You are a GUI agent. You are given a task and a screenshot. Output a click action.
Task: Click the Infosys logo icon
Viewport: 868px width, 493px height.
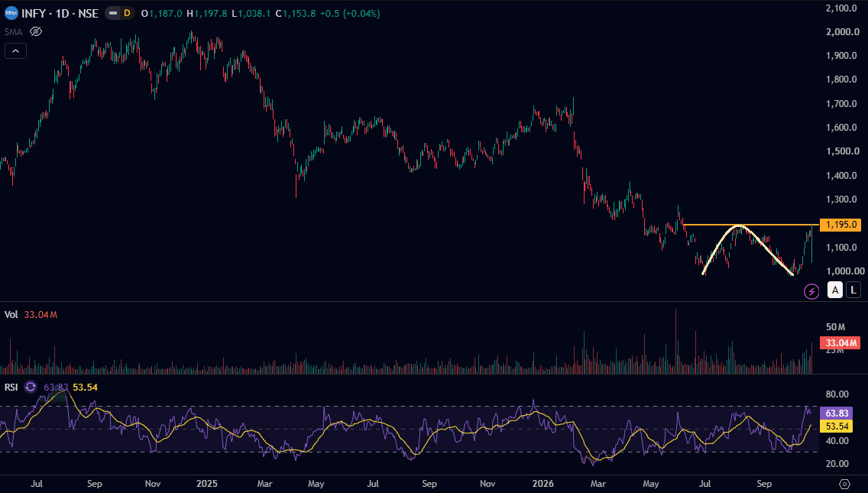[x=11, y=13]
